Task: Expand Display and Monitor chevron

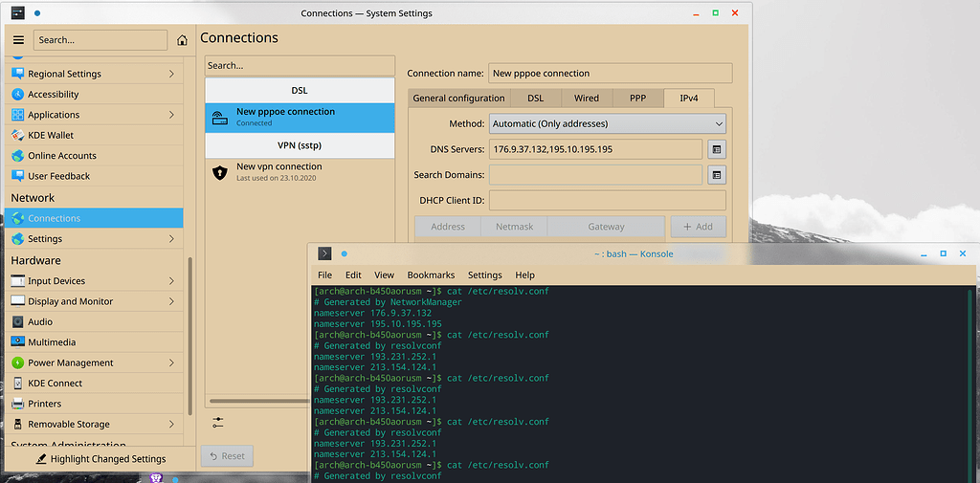Action: pyautogui.click(x=171, y=301)
